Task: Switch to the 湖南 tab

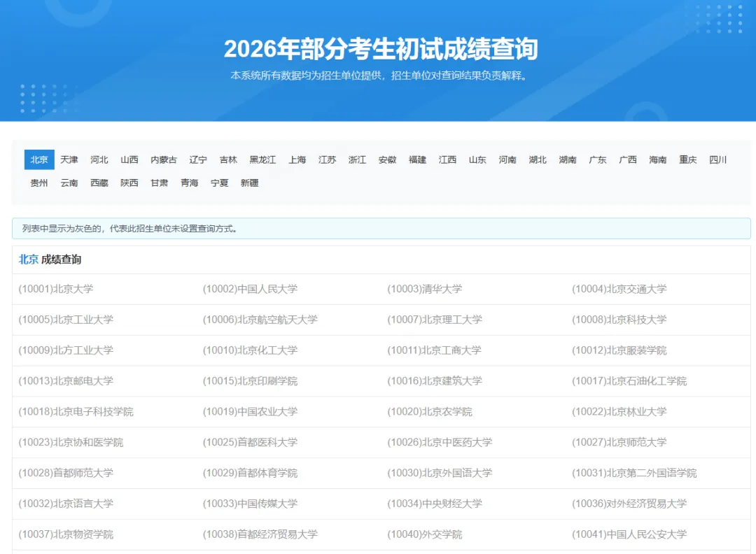Action: point(568,159)
